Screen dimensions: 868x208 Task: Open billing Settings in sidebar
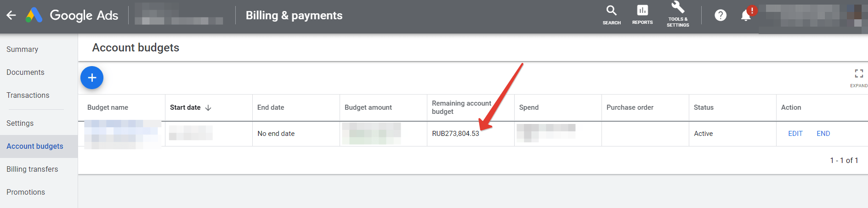20,123
